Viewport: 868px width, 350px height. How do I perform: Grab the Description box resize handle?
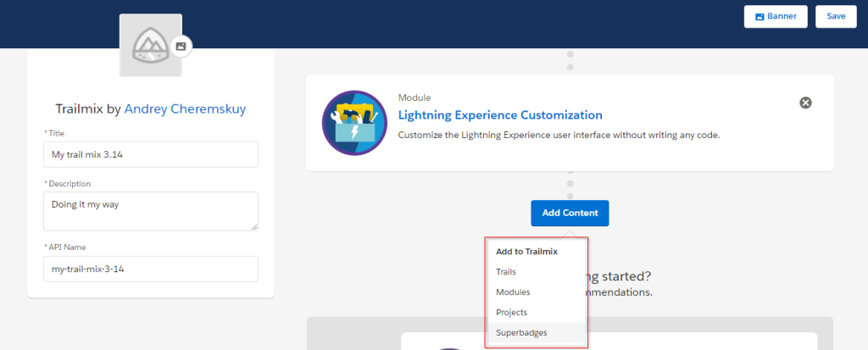[x=253, y=226]
